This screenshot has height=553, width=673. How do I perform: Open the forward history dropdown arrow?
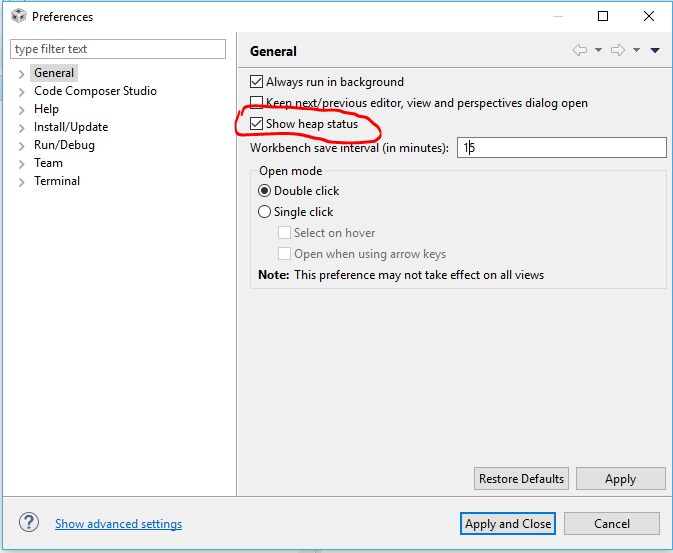tap(636, 50)
